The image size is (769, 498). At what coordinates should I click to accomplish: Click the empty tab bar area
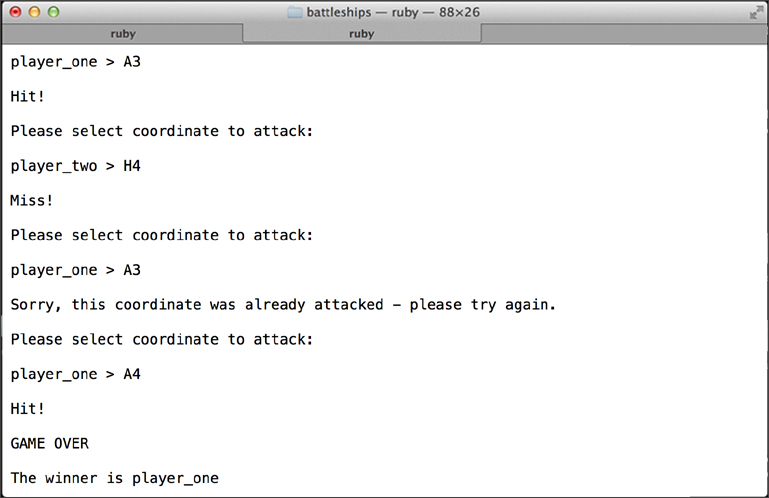click(624, 33)
